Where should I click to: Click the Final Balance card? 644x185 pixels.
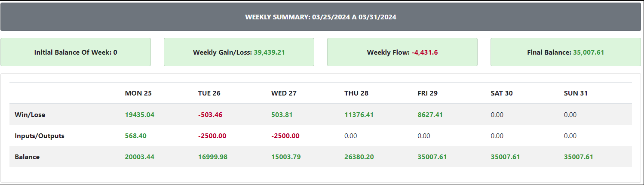point(566,52)
